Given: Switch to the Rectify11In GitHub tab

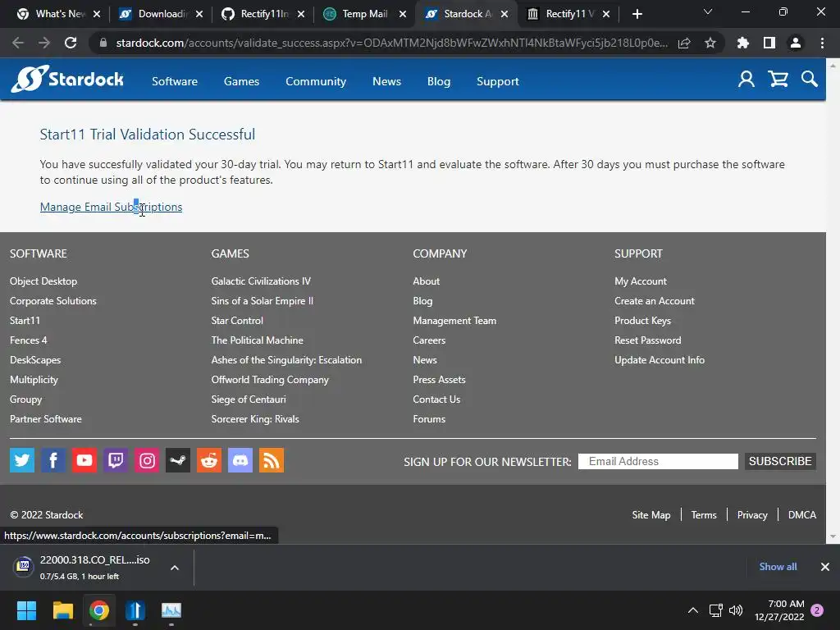Looking at the screenshot, I should coord(263,14).
